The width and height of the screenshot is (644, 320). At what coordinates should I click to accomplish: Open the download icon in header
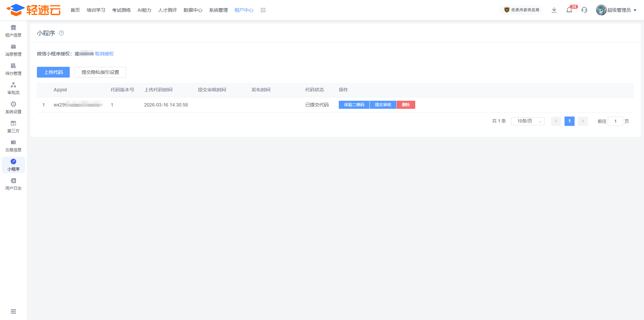click(554, 10)
